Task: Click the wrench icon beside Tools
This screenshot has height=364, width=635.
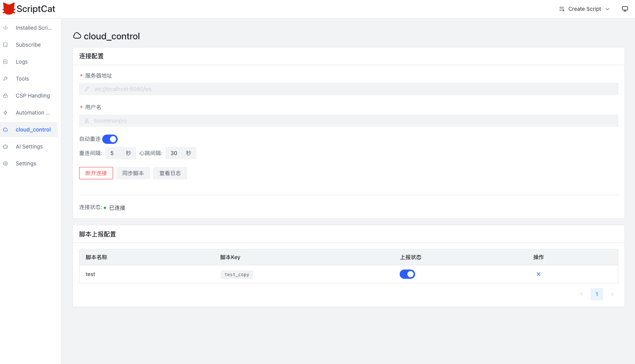Action: click(x=5, y=79)
